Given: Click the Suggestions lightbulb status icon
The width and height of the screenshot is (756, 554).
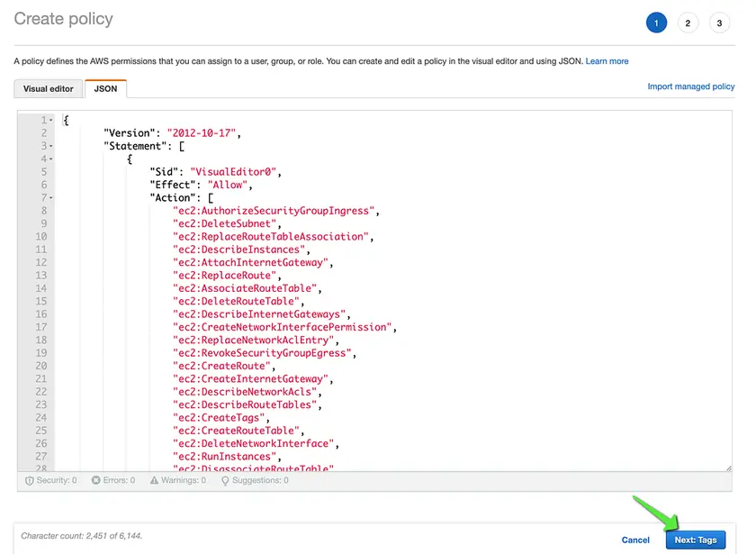Looking at the screenshot, I should pos(225,481).
